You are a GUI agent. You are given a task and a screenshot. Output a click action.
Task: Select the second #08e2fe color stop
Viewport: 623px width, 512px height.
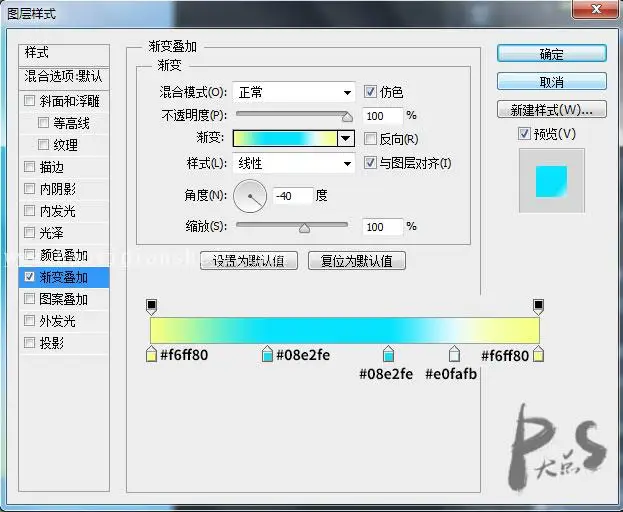pyautogui.click(x=389, y=354)
